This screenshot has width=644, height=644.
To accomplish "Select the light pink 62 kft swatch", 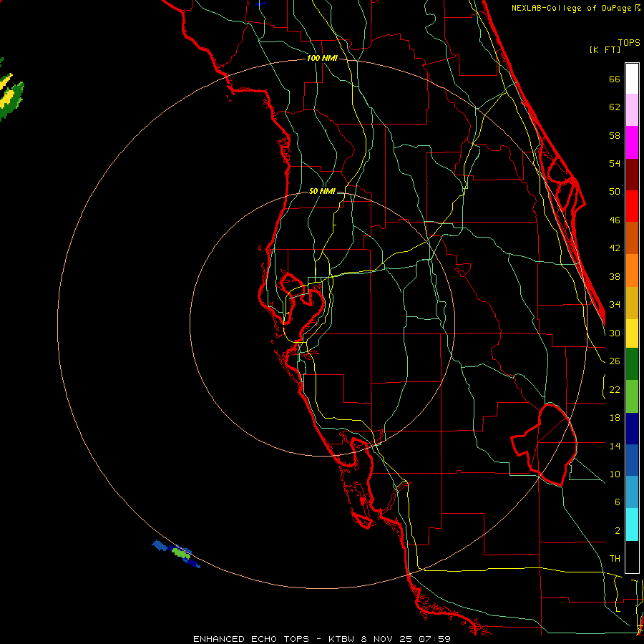I will click(632, 110).
